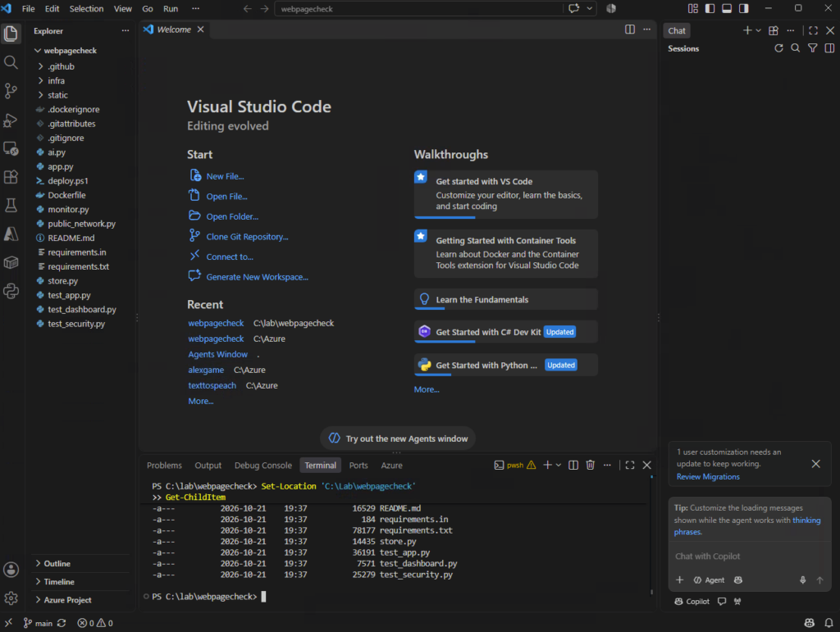This screenshot has width=840, height=632.
Task: Open the recent alexgame folder
Action: point(206,370)
